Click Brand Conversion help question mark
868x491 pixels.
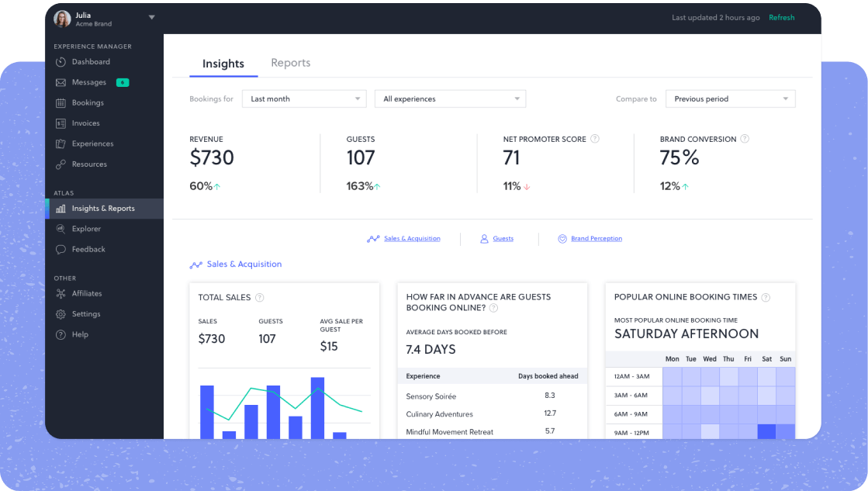[745, 139]
